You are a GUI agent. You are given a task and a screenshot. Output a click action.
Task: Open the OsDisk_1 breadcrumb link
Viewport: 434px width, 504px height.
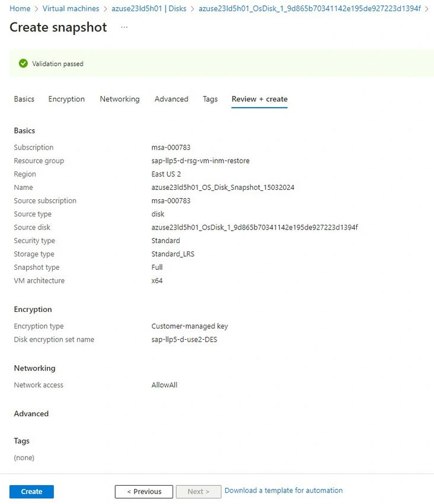[309, 8]
